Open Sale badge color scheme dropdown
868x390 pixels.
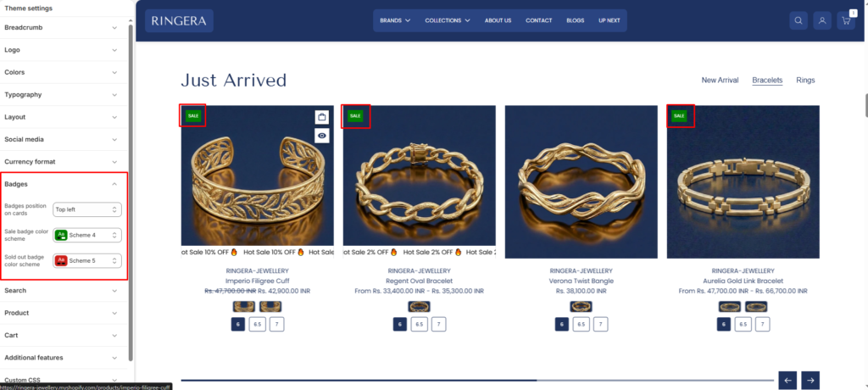pos(87,235)
